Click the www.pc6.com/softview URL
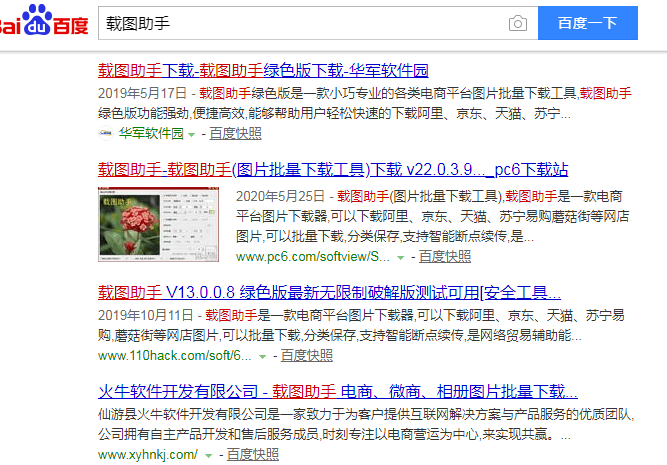The image size is (667, 465). point(313,257)
